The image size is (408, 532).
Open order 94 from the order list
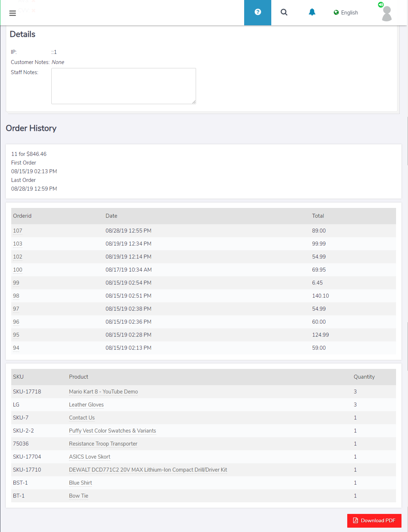click(x=16, y=348)
